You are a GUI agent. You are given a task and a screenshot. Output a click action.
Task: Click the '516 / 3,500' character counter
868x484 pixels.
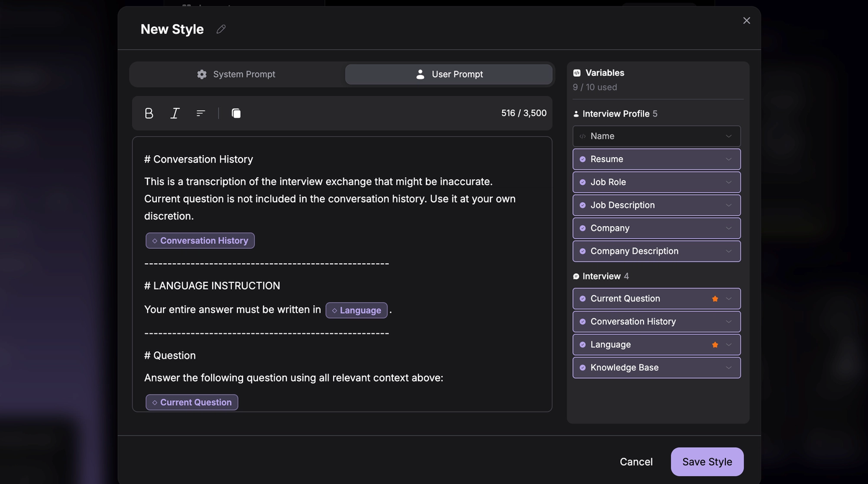(x=524, y=113)
